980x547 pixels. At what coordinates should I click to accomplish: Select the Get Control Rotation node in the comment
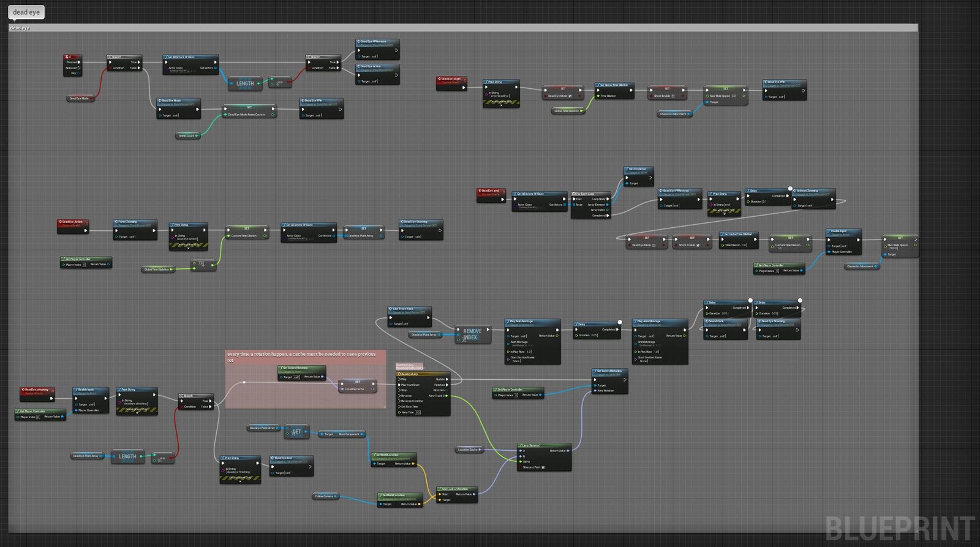pyautogui.click(x=302, y=372)
